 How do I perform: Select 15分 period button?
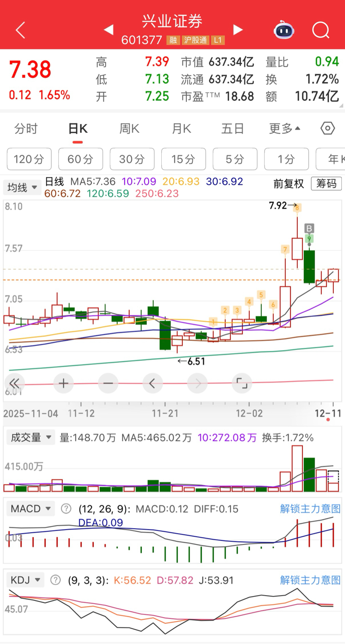[183, 159]
